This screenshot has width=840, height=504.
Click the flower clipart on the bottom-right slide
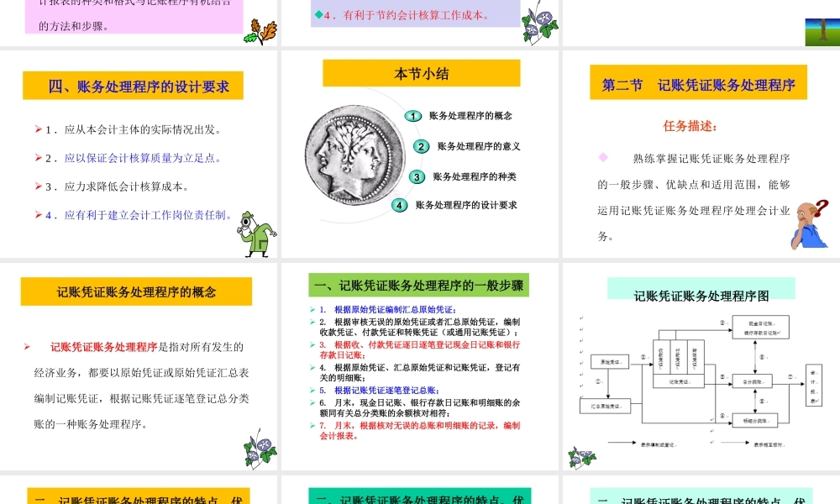[x=581, y=456]
